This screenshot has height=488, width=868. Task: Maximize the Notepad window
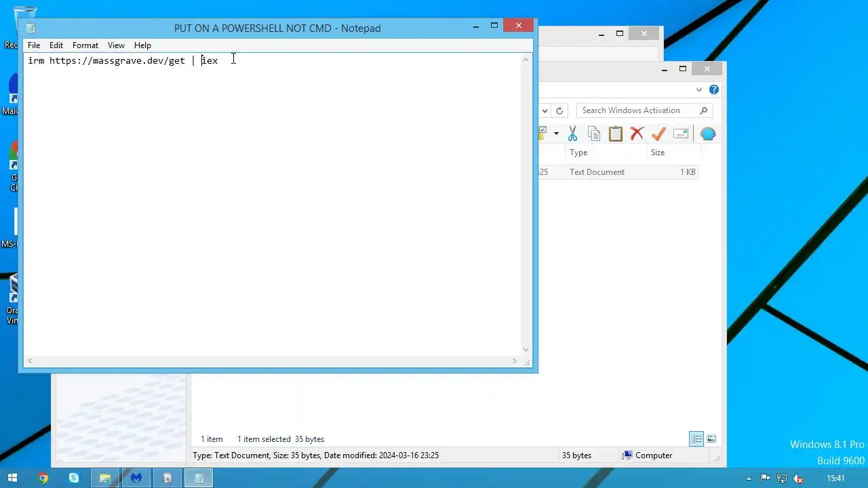click(494, 26)
